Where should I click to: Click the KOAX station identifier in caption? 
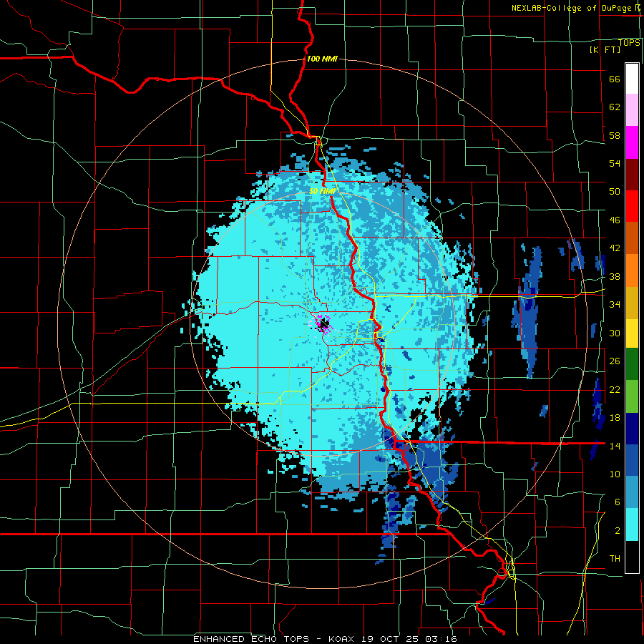(341, 639)
